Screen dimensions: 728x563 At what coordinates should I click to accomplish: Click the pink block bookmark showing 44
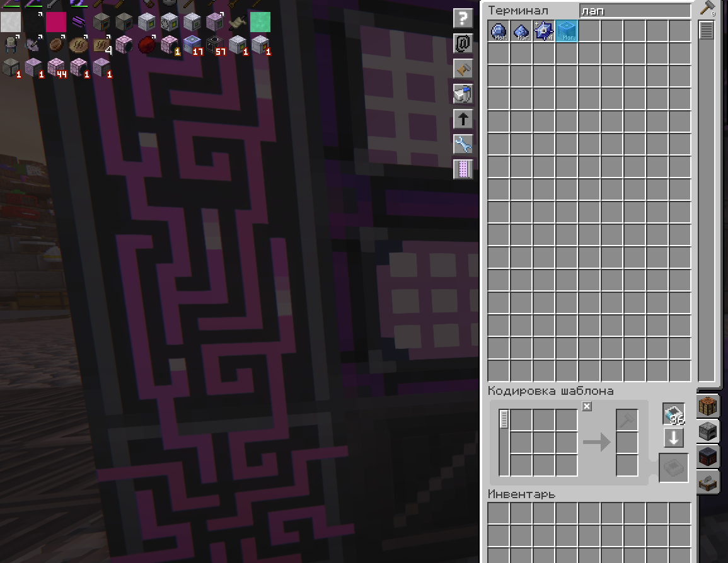click(x=56, y=68)
